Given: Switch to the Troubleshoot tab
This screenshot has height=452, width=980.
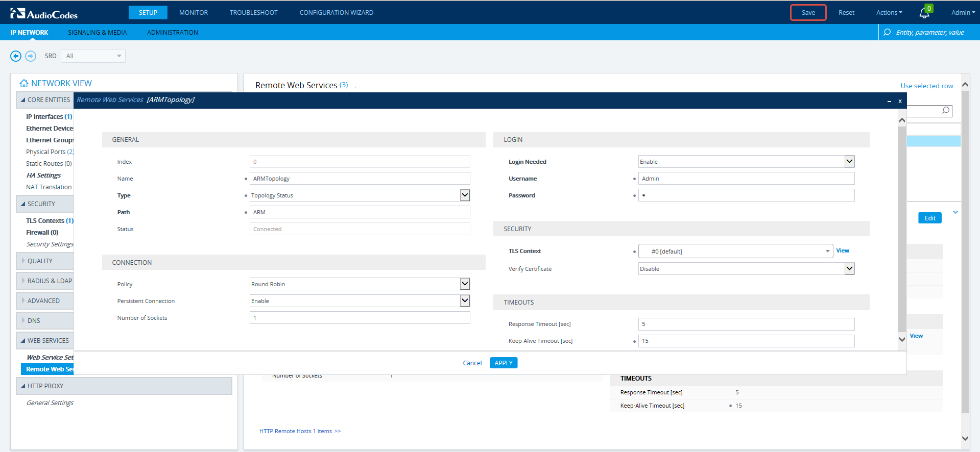Looking at the screenshot, I should point(254,13).
